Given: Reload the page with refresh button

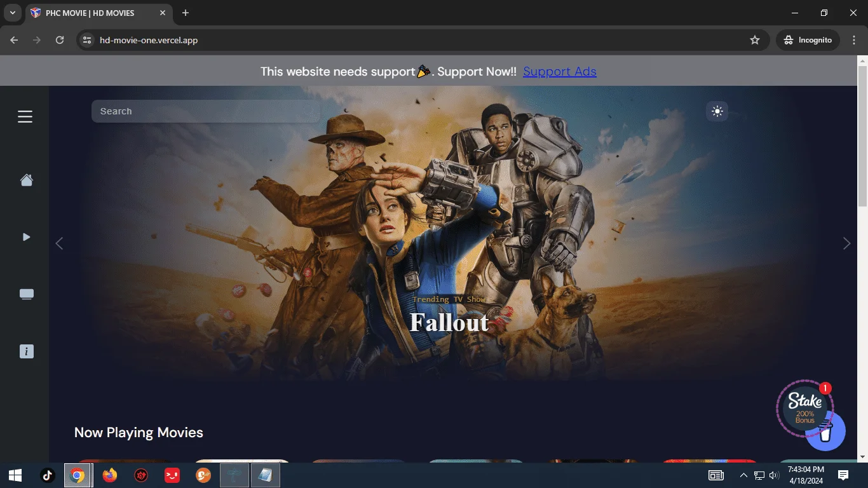Looking at the screenshot, I should [x=60, y=40].
